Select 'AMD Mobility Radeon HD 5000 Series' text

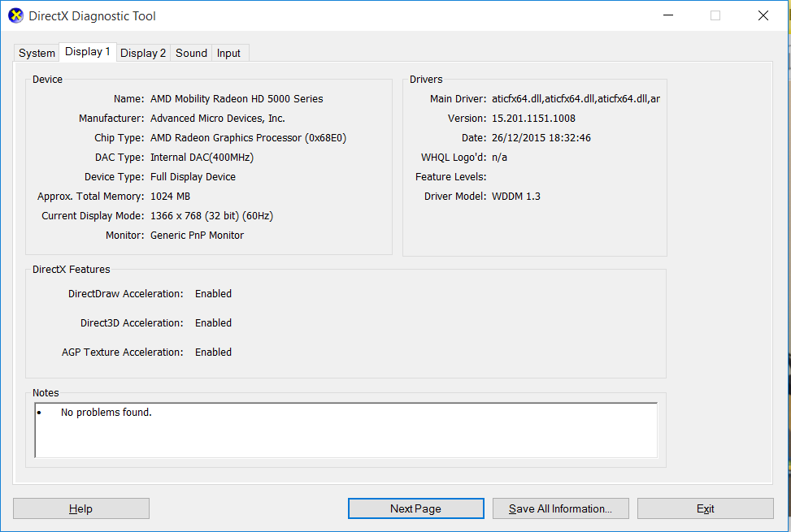(237, 99)
